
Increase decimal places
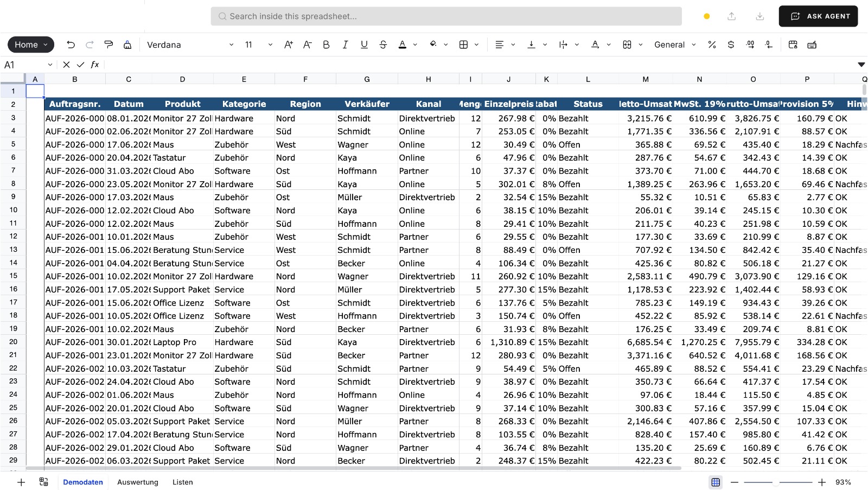[769, 45]
